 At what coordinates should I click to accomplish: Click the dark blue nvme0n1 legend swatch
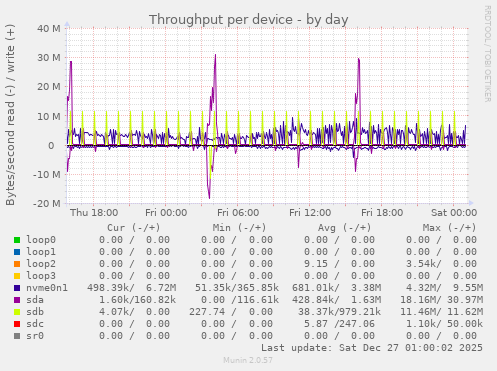point(17,288)
